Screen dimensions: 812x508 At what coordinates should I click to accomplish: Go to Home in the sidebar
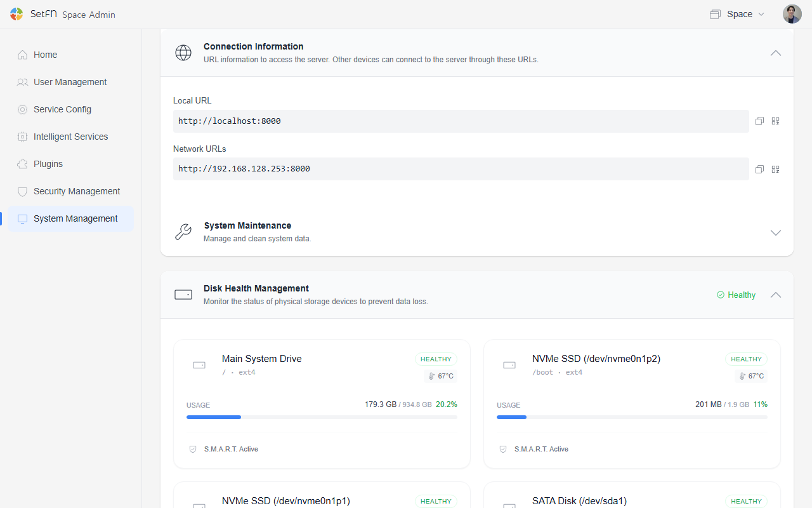coord(71,55)
